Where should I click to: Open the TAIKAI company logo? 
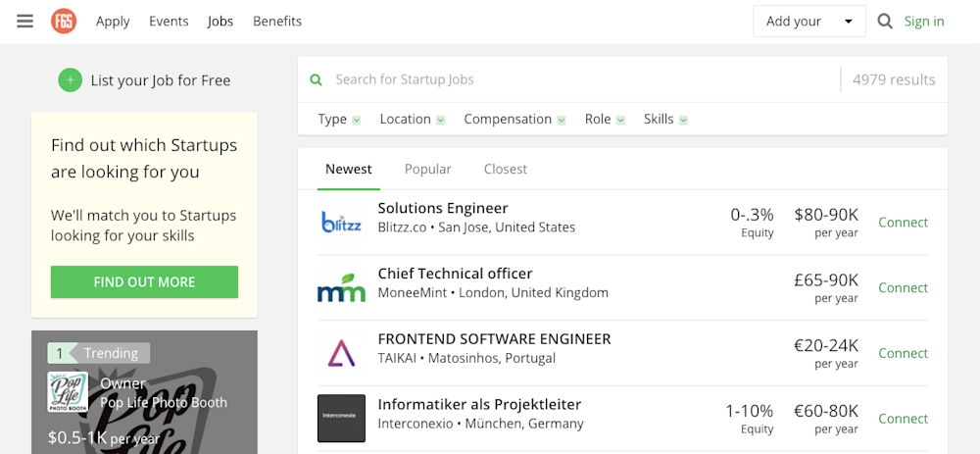341,353
